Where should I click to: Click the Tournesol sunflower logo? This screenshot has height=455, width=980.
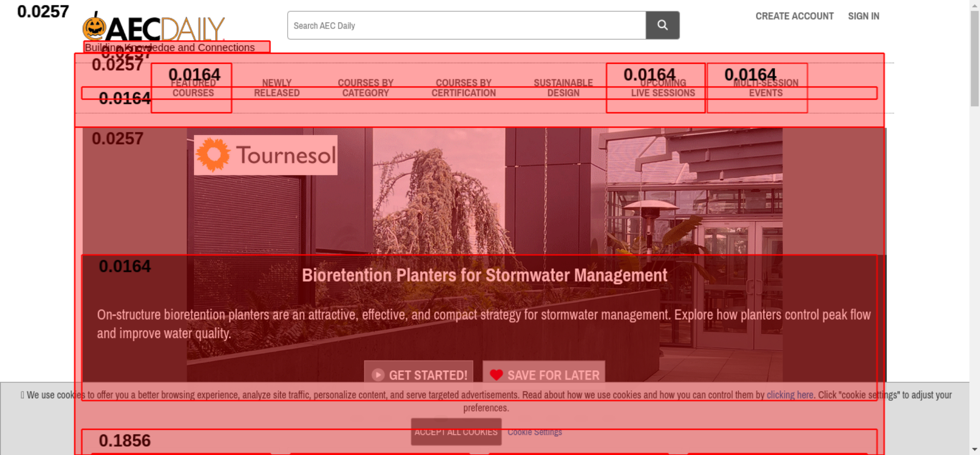pyautogui.click(x=265, y=155)
